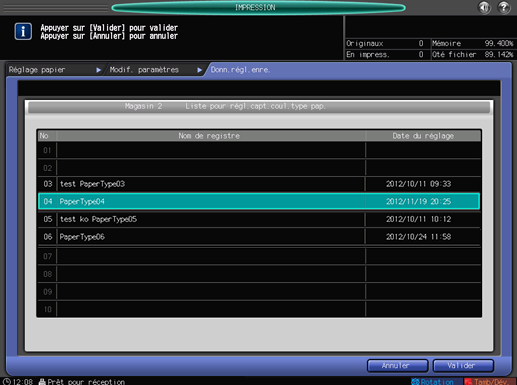Select row 06 PaperType06

tap(259, 237)
